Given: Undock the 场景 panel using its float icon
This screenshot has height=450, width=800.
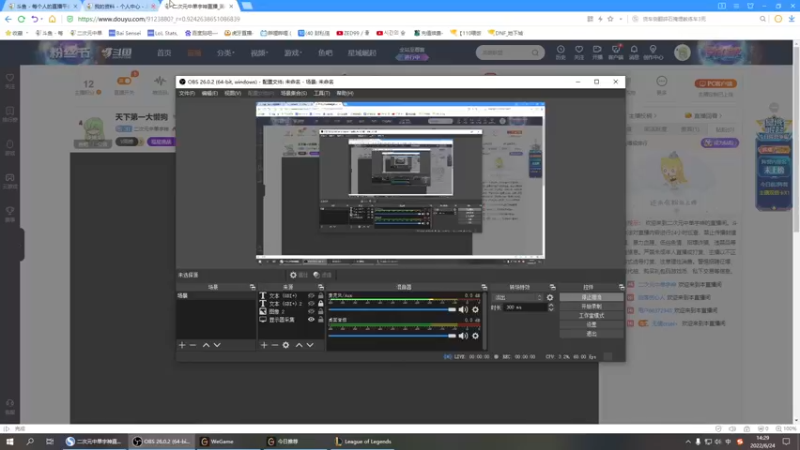Looking at the screenshot, I should [x=252, y=287].
